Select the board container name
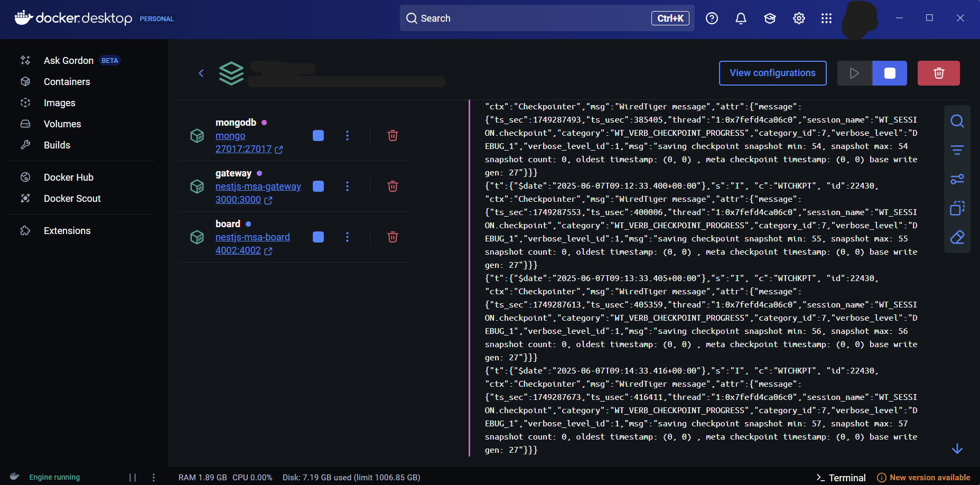This screenshot has width=980, height=485. tap(228, 224)
